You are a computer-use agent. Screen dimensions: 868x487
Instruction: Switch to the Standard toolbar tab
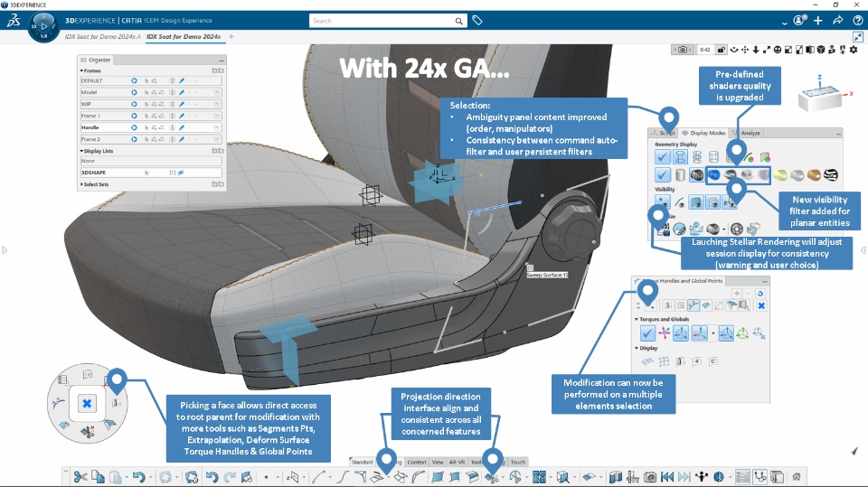coord(362,462)
